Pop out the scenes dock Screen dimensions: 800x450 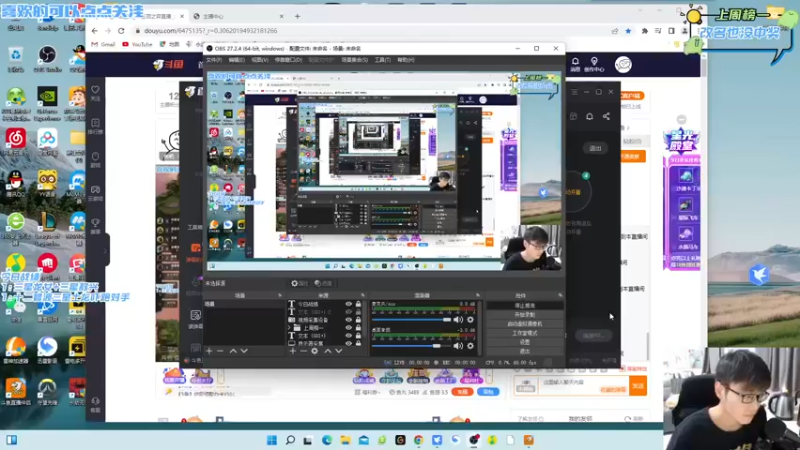[280, 295]
